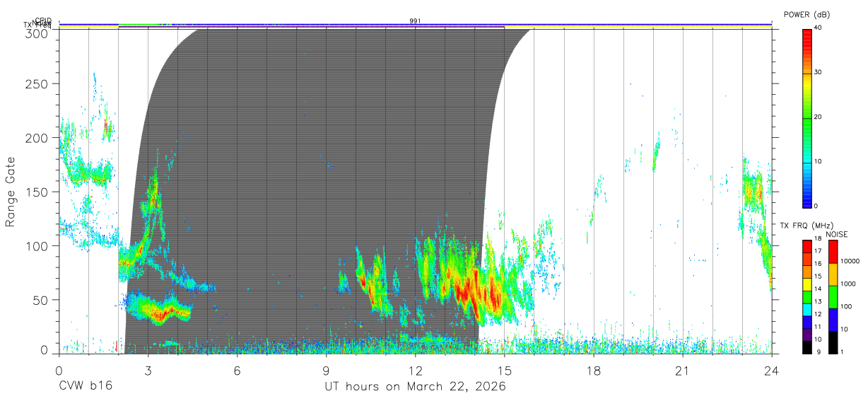Click the 'CVW b16' radar beam label

(85, 387)
